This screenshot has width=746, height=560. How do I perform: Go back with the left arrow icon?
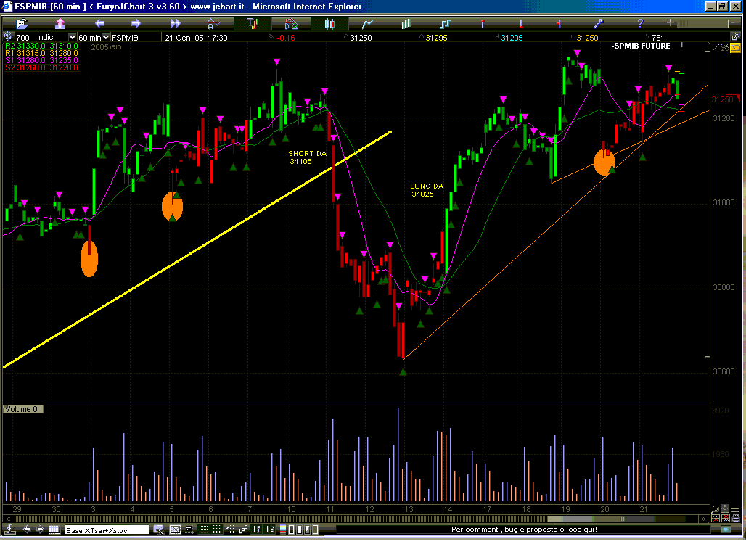pos(97,23)
